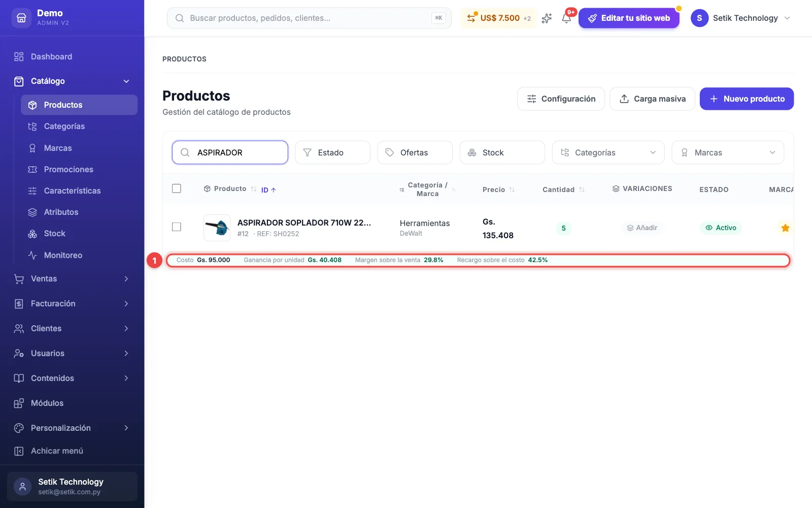Open the notifications bell
Viewport: 812px width, 508px height.
click(566, 18)
